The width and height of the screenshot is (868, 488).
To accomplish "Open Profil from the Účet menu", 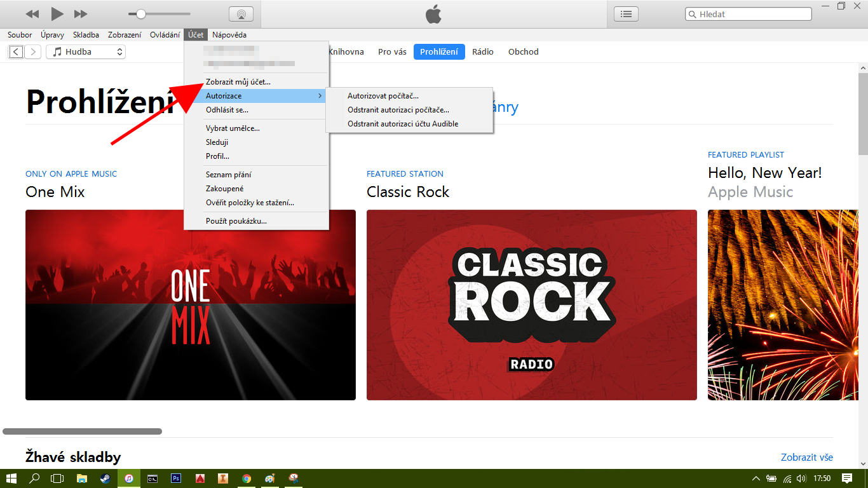I will pos(256,156).
